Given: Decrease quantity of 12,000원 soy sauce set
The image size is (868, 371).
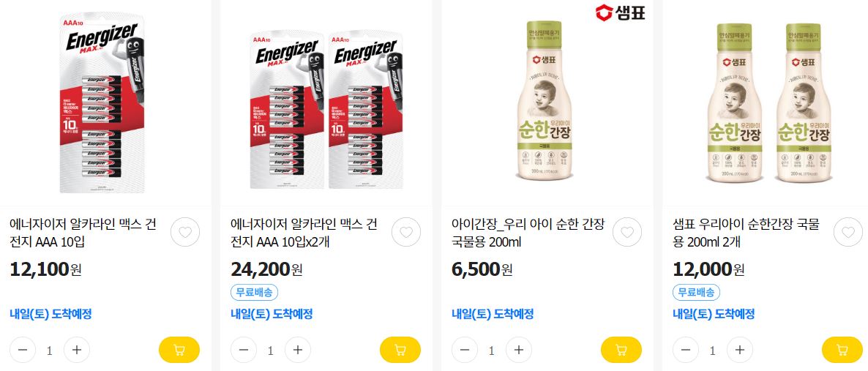Looking at the screenshot, I should pos(686,350).
